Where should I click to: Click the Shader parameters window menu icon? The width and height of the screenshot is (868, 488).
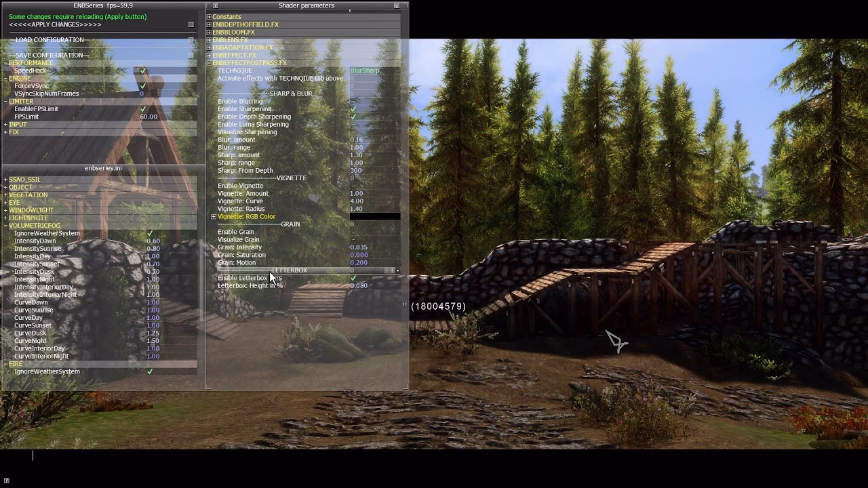click(x=216, y=5)
